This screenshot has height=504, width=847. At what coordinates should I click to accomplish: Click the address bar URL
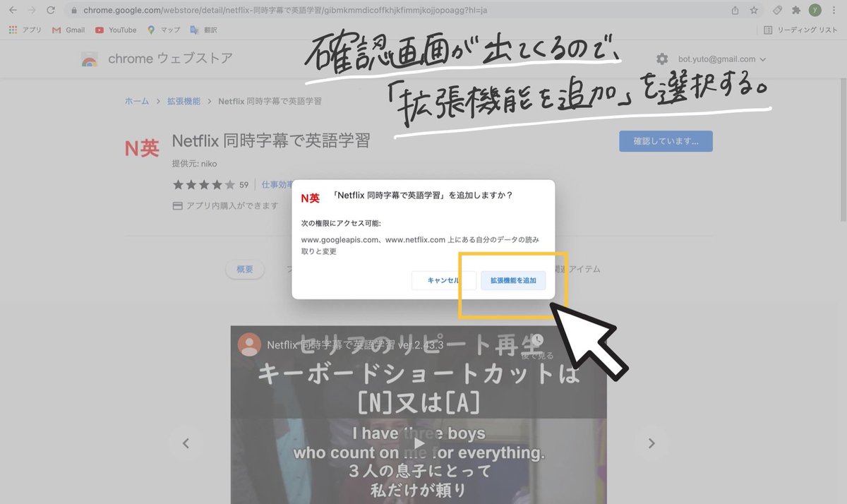(285, 11)
